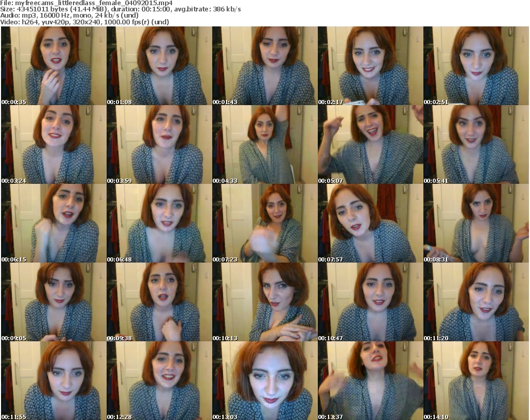Pick the frame stamped 00:08:31
Screen dimensions: 530x420
[x=476, y=224]
